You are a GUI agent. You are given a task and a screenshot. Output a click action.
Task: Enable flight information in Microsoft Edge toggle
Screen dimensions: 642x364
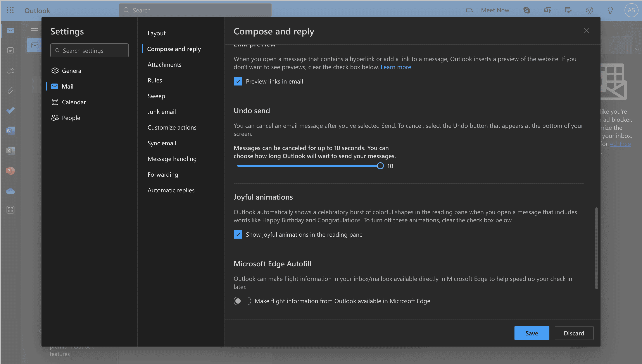pos(242,301)
